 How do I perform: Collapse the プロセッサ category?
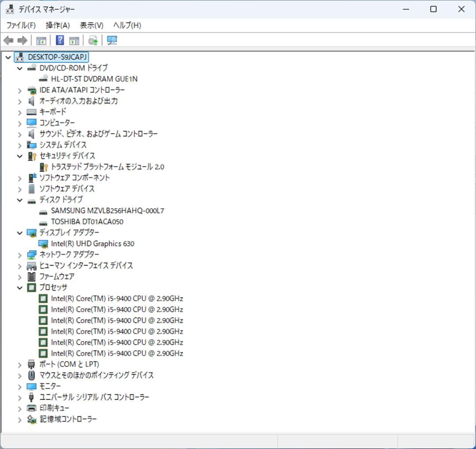click(x=19, y=287)
